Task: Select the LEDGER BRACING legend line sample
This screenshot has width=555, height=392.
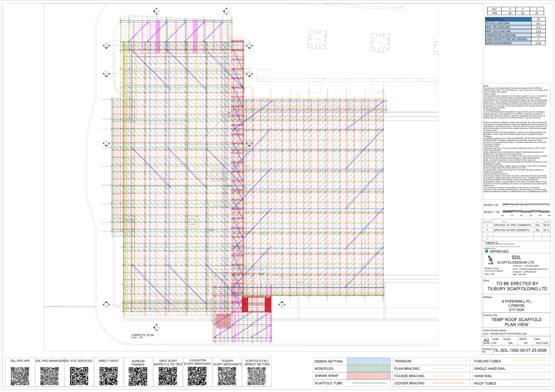Action: tap(449, 383)
